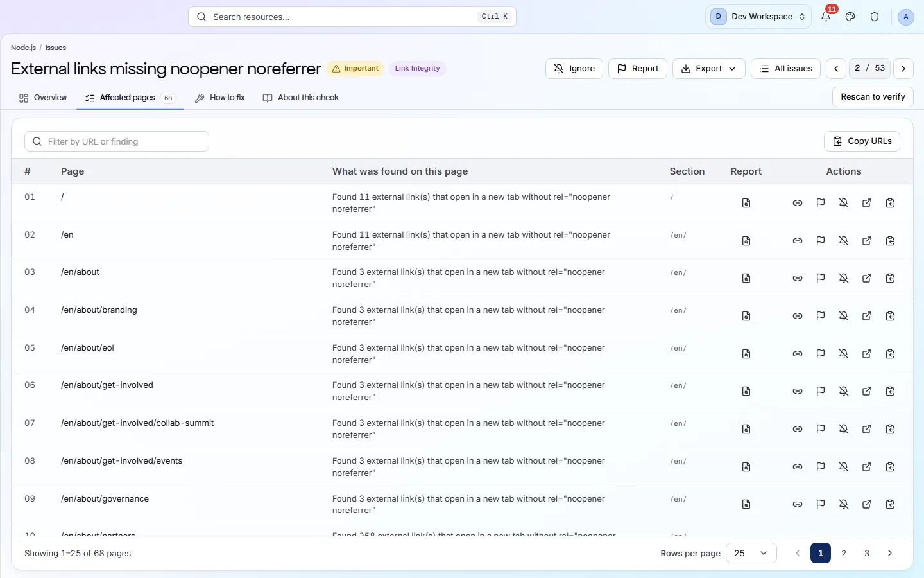Copy link icon for /en/about/eol row
The width and height of the screenshot is (924, 578).
point(798,354)
